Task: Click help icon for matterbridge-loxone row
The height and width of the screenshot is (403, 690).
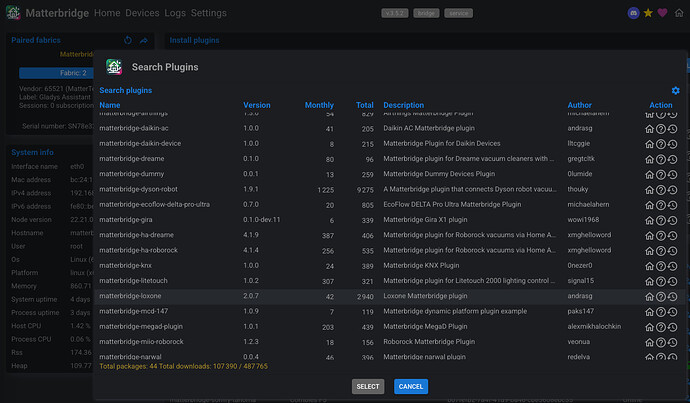Action: click(x=661, y=297)
